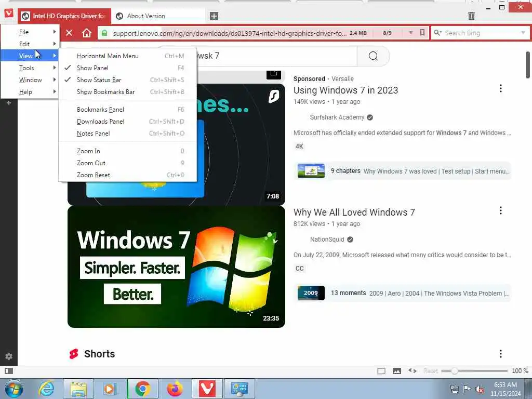Screen dimensions: 532x399
Task: Open search field dropdown arrow
Action: (x=523, y=33)
